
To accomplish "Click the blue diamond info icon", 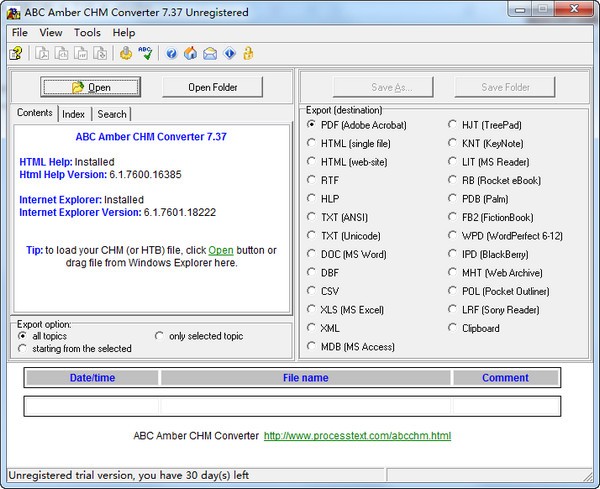I will click(x=229, y=54).
